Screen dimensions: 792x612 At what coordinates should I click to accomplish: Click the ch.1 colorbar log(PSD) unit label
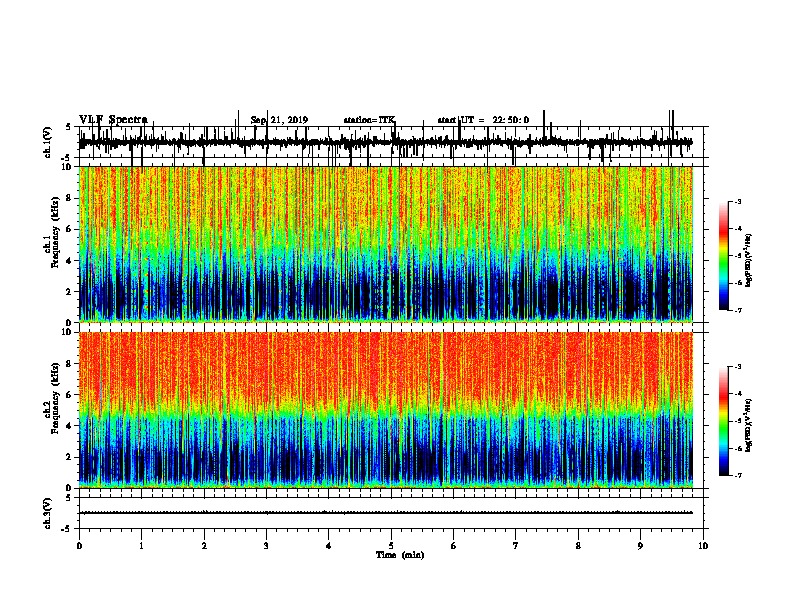(x=749, y=261)
